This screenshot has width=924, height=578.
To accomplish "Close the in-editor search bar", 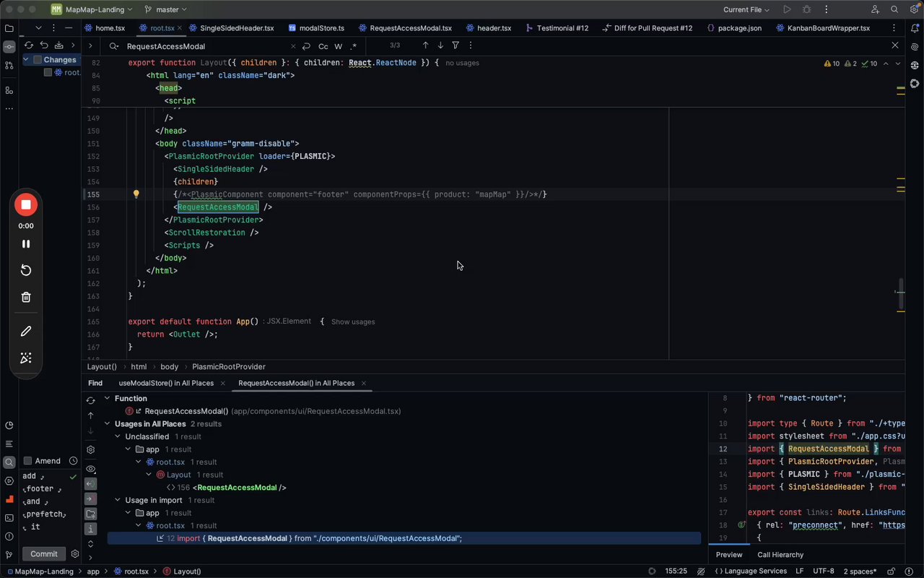I will tap(895, 46).
